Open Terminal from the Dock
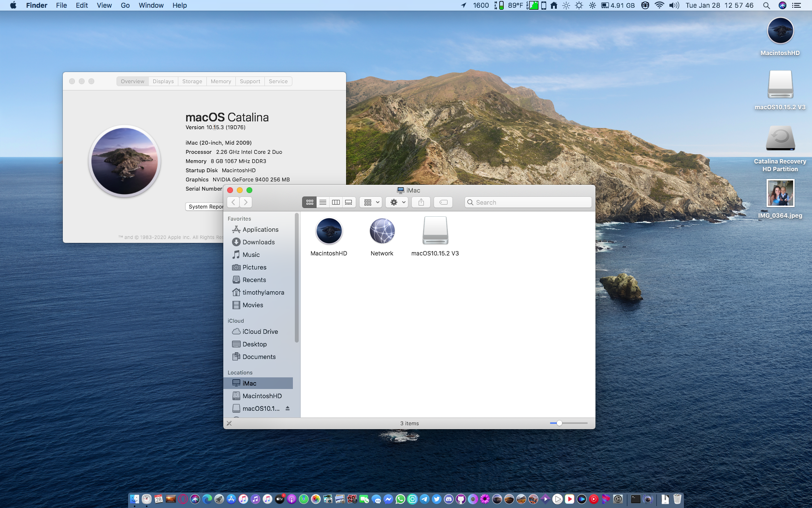812x508 pixels. point(636,499)
